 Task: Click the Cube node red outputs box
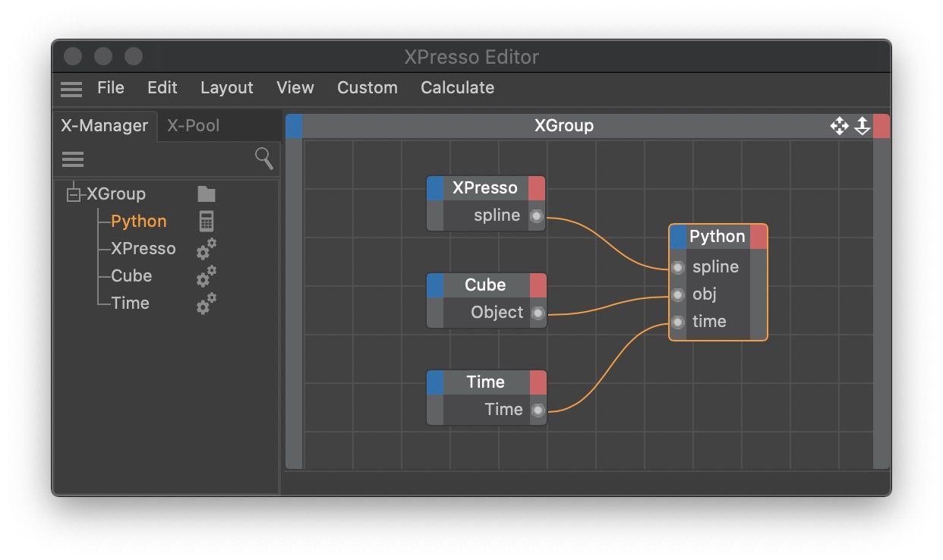point(538,285)
